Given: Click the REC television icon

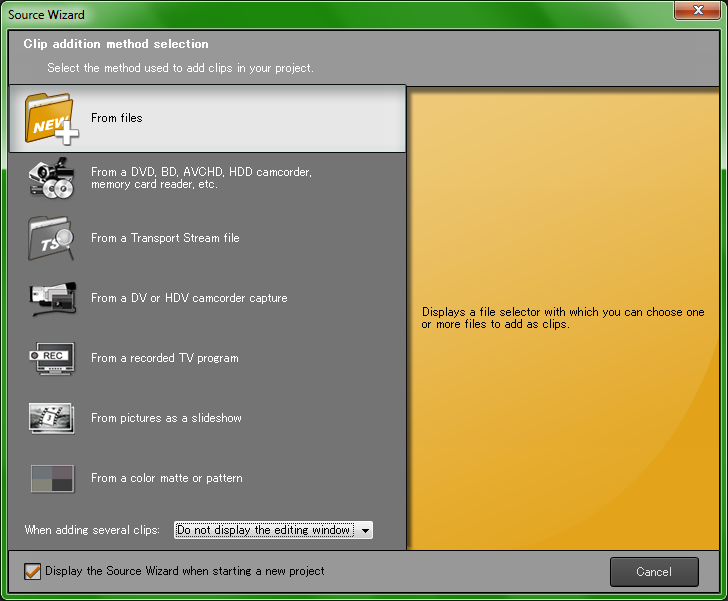Looking at the screenshot, I should click(x=52, y=358).
